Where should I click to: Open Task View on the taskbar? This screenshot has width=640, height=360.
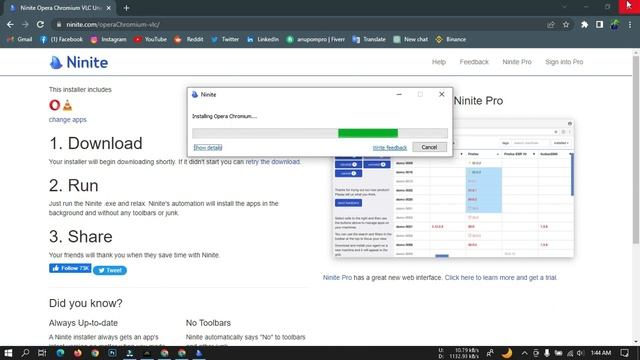[42, 353]
